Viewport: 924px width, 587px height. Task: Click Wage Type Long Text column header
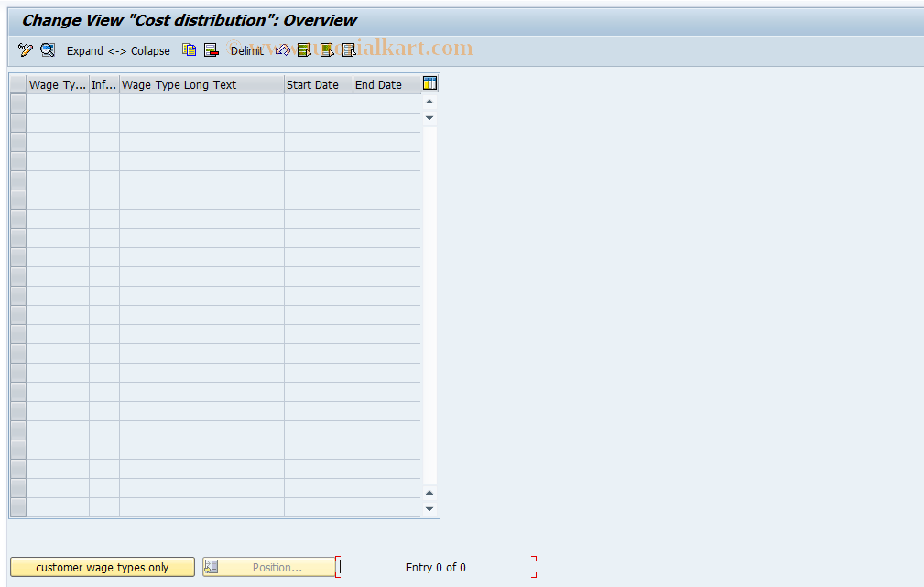tap(201, 84)
